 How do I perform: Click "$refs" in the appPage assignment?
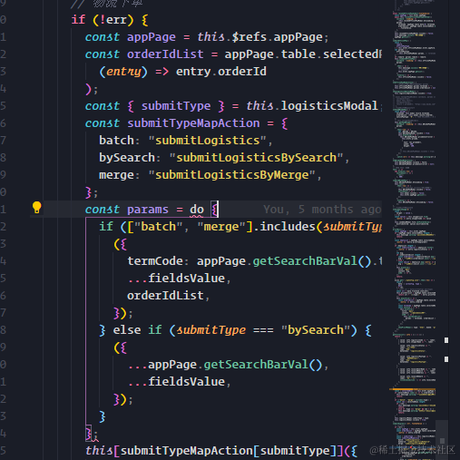click(x=249, y=37)
